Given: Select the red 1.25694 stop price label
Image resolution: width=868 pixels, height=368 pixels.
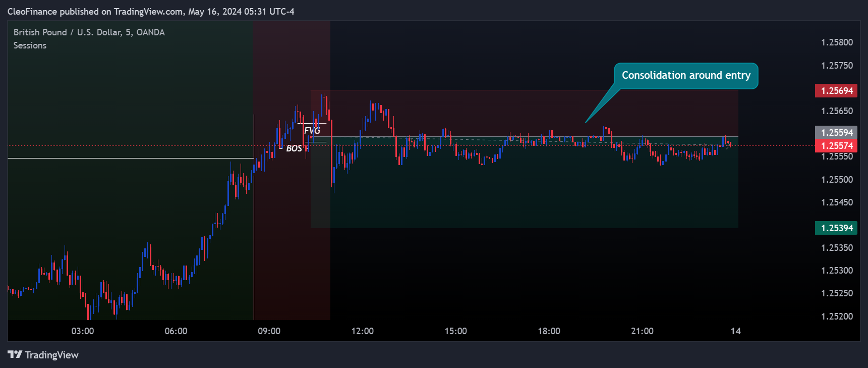Looking at the screenshot, I should [836, 91].
